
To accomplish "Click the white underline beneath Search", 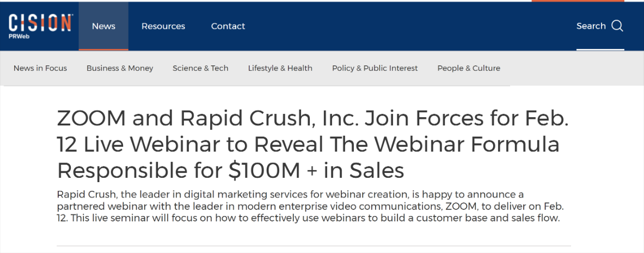I will click(600, 50).
